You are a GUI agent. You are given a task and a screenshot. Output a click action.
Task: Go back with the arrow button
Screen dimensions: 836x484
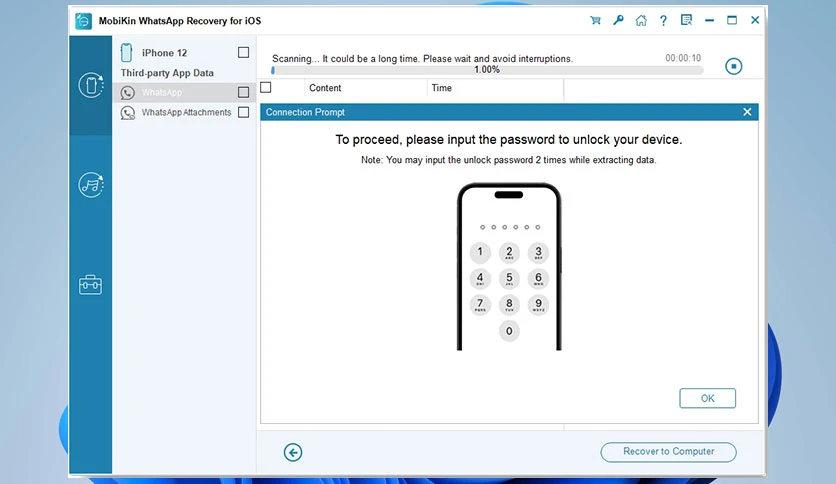coord(293,453)
